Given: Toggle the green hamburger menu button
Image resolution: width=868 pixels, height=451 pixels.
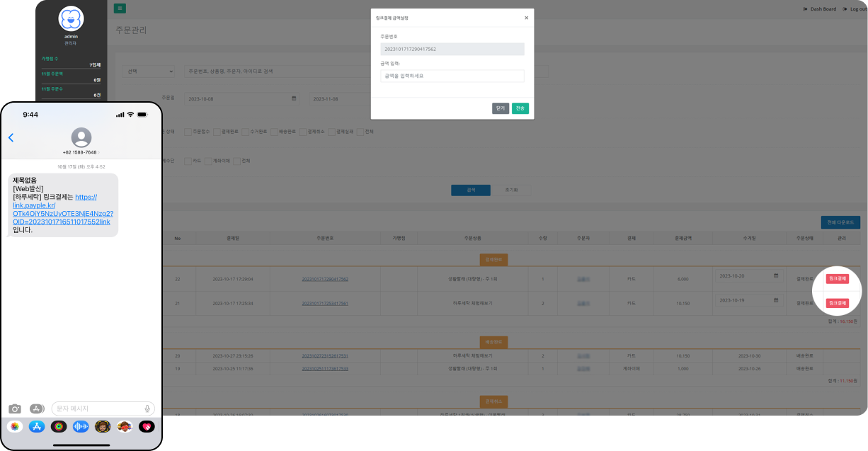Looking at the screenshot, I should point(120,8).
